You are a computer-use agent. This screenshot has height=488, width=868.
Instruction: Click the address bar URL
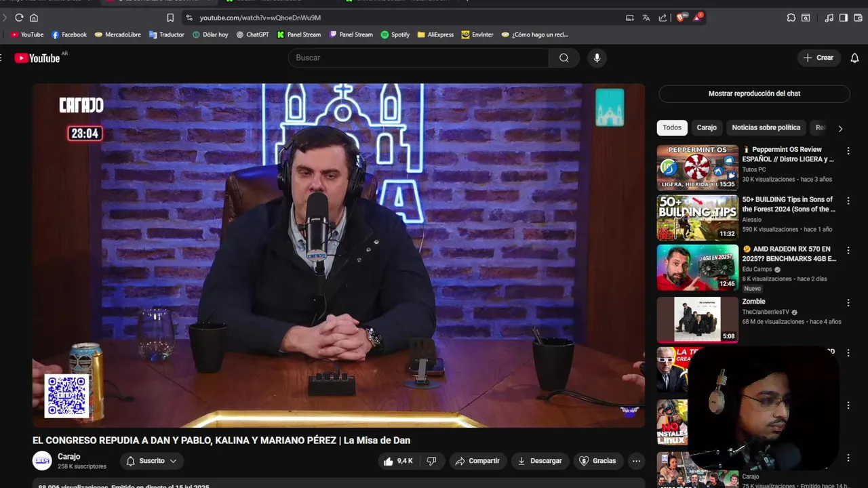260,18
